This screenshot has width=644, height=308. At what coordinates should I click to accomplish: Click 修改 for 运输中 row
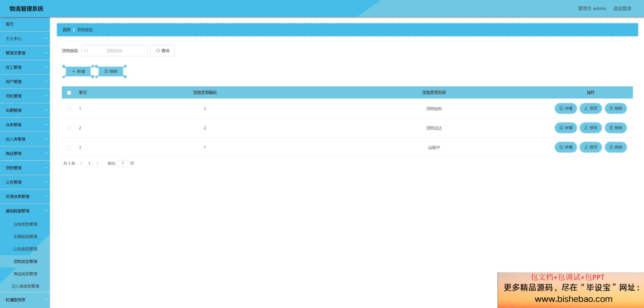pos(591,147)
